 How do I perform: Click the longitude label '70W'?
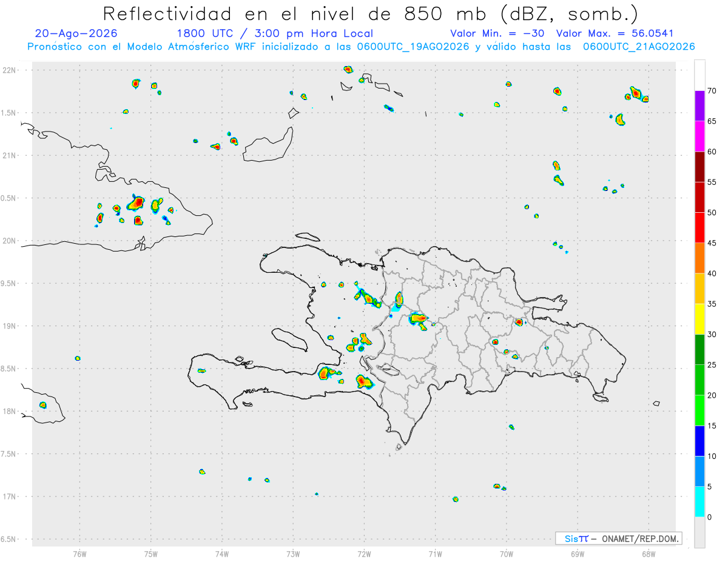[x=507, y=554]
